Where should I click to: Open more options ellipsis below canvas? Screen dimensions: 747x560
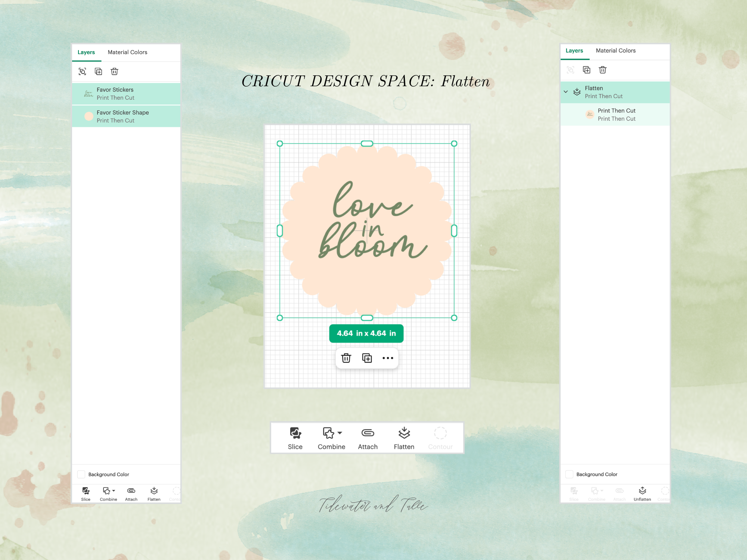(388, 358)
